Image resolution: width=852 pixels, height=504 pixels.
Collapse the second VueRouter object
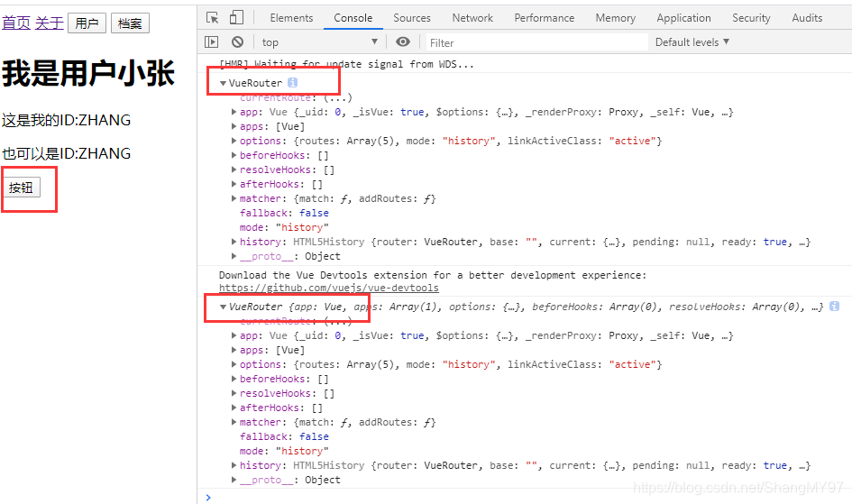(x=223, y=307)
